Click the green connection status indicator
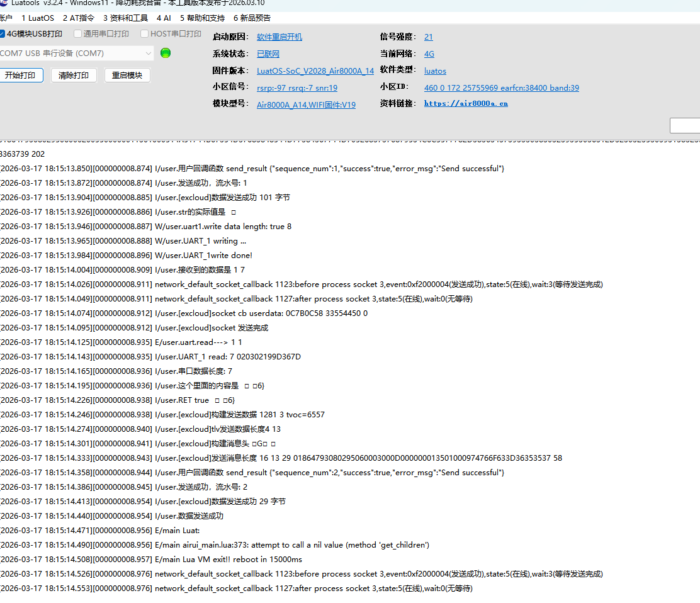Image resolution: width=700 pixels, height=603 pixels. click(x=165, y=53)
